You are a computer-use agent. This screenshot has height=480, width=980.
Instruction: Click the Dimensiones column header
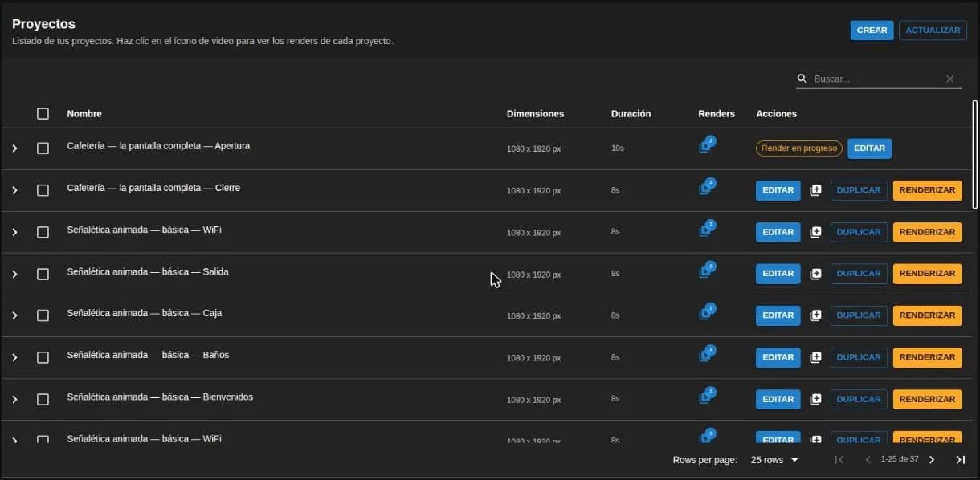click(535, 113)
